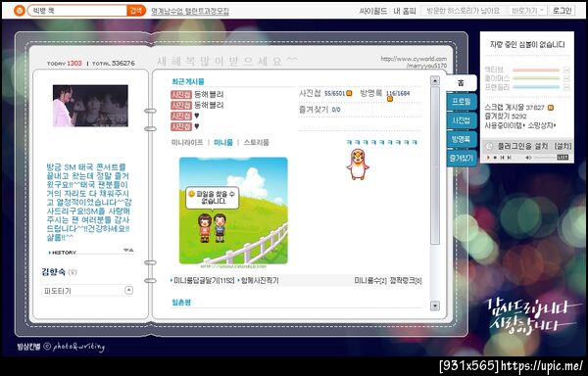Click the [설치] plugin install link

tap(563, 146)
